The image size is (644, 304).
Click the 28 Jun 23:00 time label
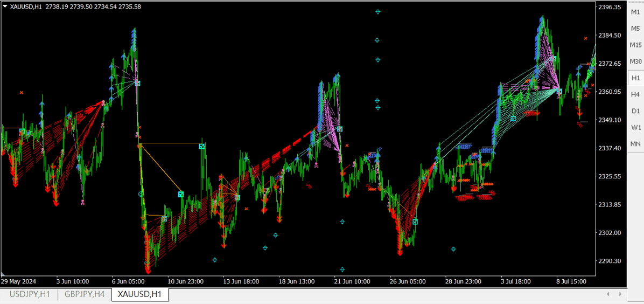pos(463,281)
